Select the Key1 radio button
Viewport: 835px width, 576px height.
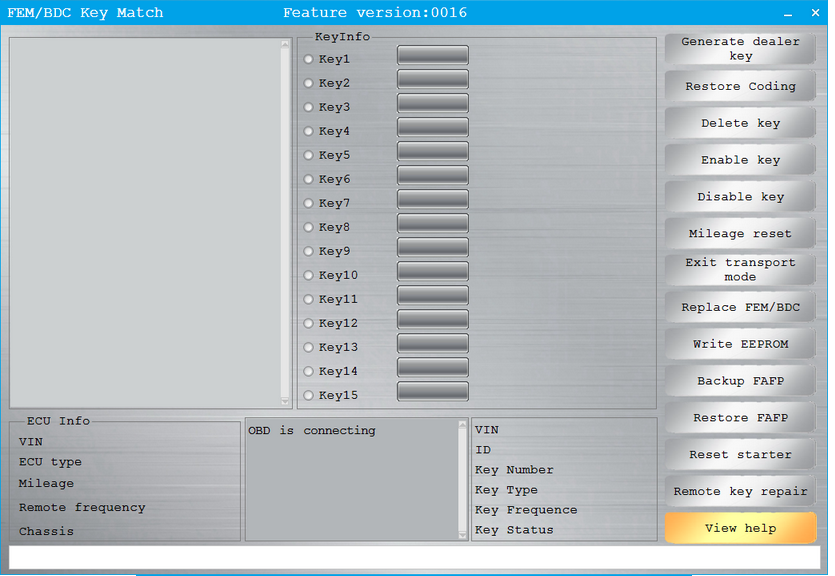[308, 59]
